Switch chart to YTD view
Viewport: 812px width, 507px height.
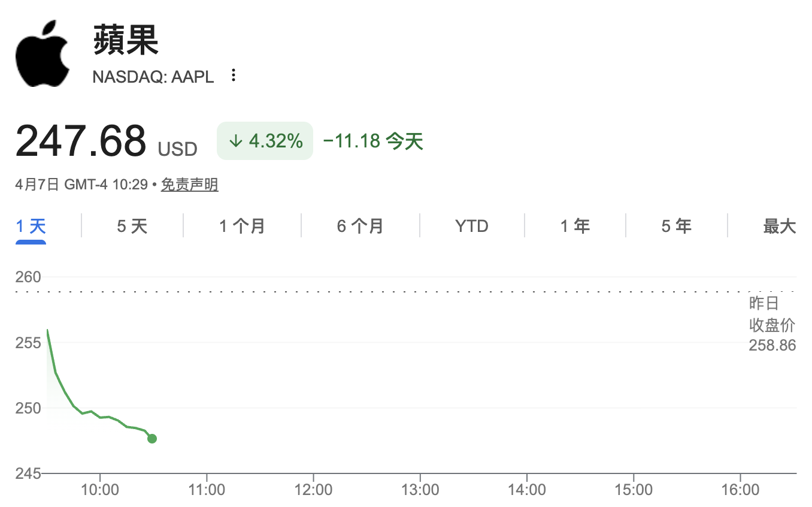[x=472, y=227]
